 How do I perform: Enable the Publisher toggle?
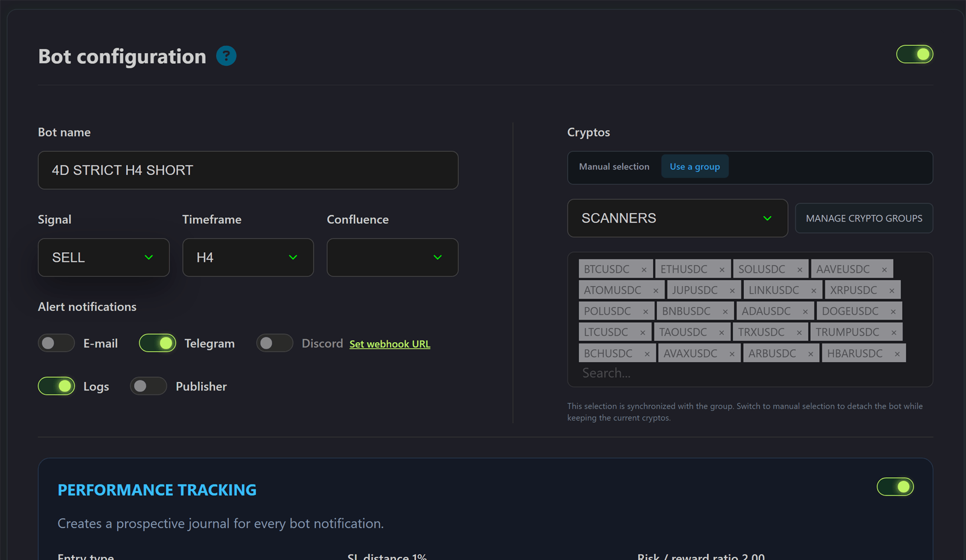149,386
